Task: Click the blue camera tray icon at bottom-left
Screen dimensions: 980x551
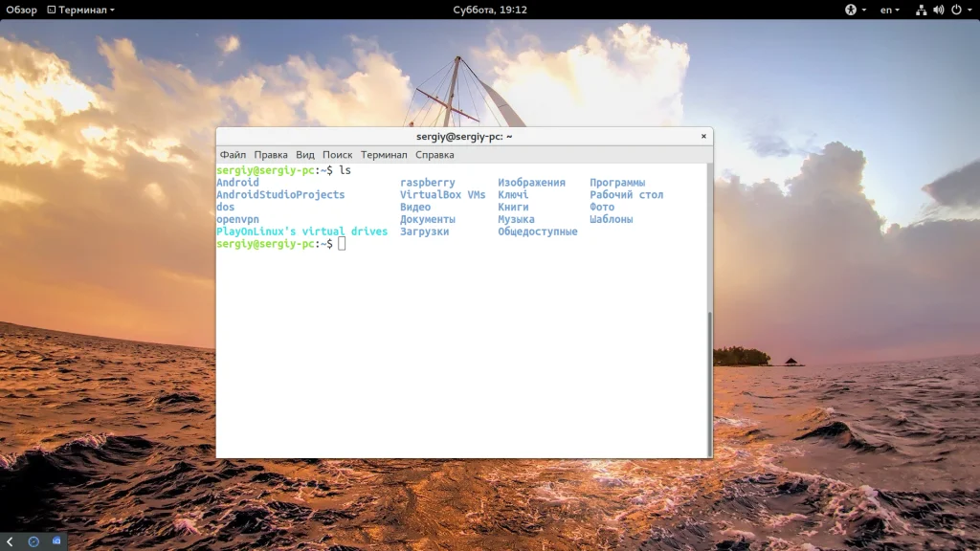Action: click(56, 541)
